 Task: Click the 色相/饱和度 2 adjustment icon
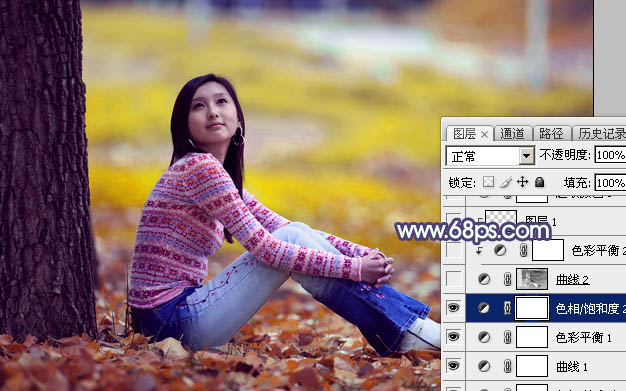click(x=484, y=308)
